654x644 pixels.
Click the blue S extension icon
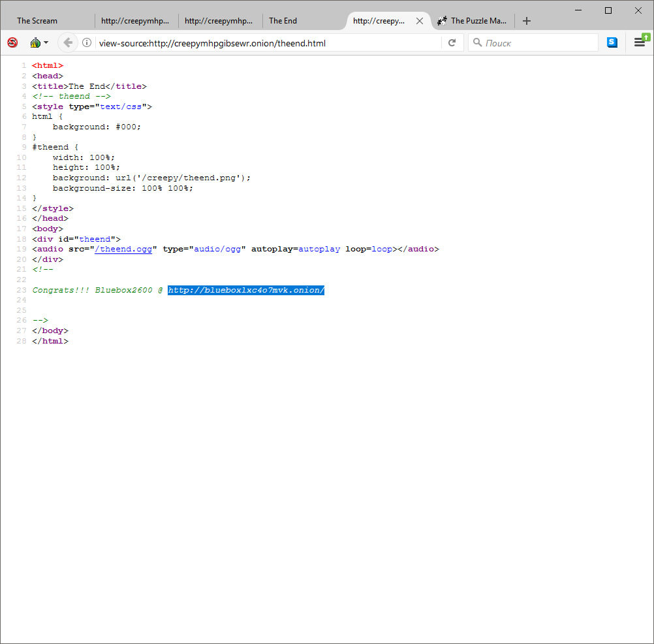612,42
